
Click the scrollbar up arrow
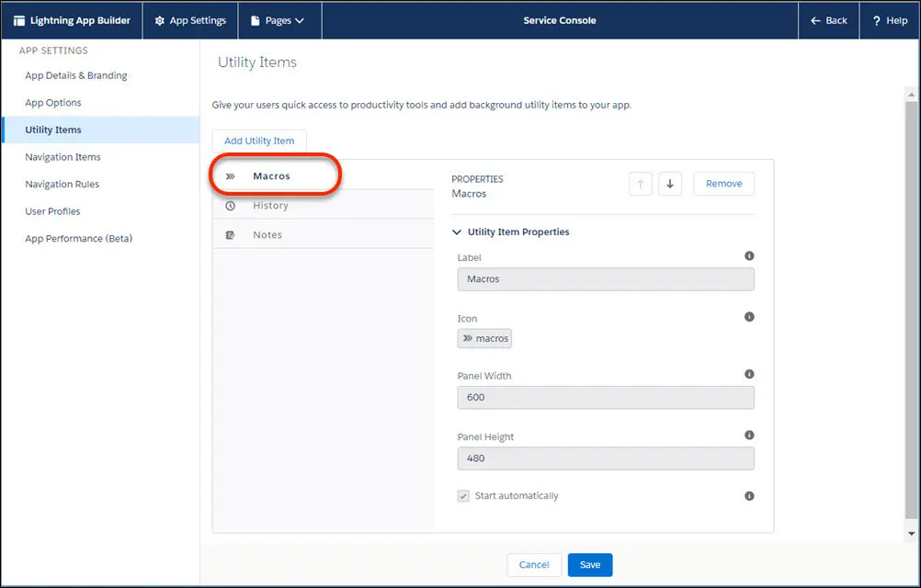tap(911, 95)
